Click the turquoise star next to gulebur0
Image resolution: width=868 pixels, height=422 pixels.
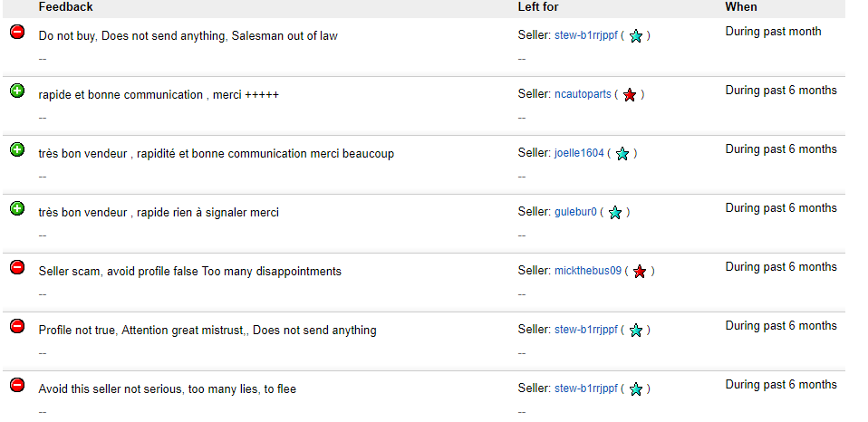click(615, 213)
